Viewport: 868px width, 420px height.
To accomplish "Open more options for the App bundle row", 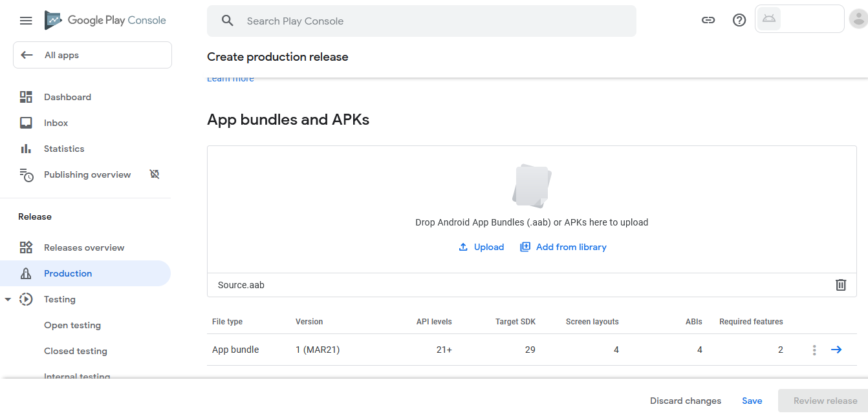I will click(814, 350).
